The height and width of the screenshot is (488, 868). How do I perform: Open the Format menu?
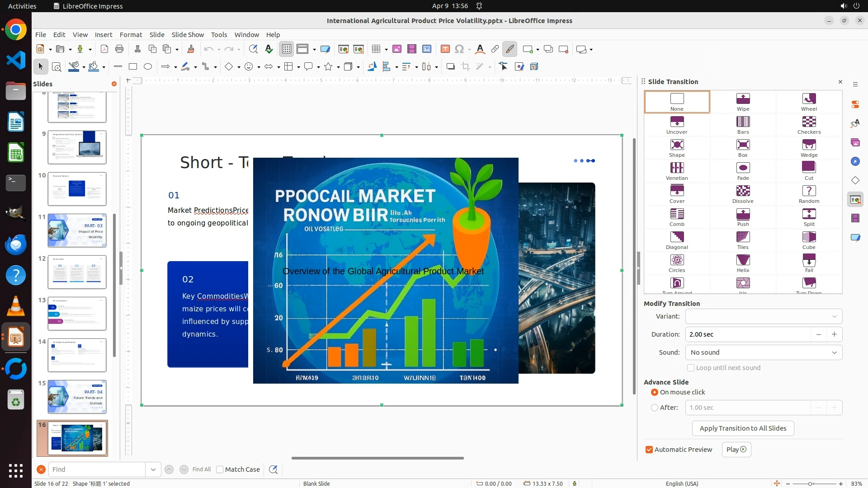pyautogui.click(x=131, y=35)
